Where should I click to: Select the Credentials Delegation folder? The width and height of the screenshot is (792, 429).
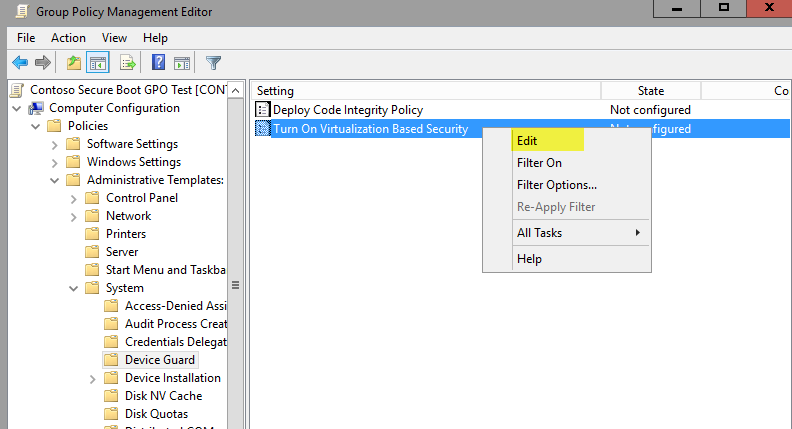pyautogui.click(x=176, y=342)
